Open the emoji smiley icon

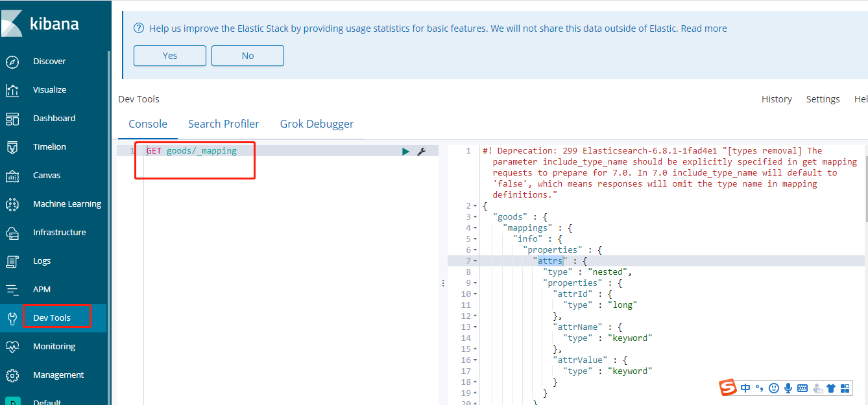[x=773, y=388]
